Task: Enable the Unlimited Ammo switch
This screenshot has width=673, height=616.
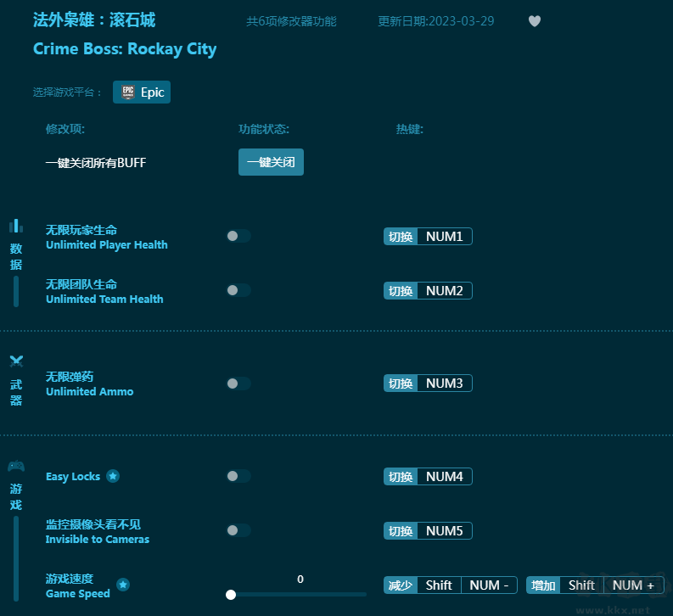Action: (238, 384)
